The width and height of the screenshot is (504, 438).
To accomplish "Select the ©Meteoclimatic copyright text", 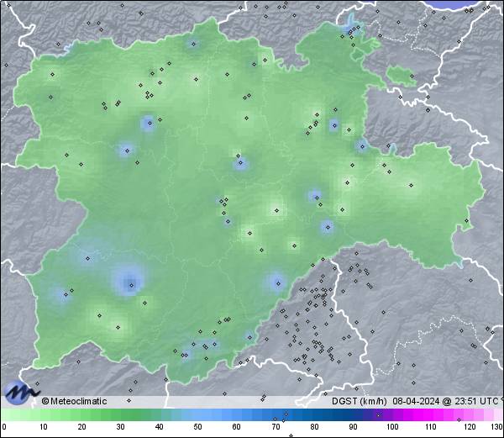I will [x=74, y=401].
